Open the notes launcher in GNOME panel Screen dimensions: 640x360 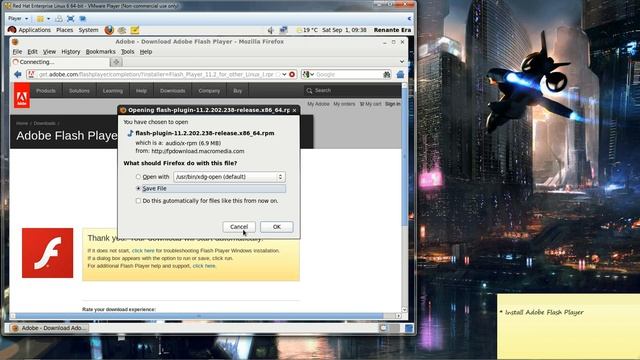(135, 30)
